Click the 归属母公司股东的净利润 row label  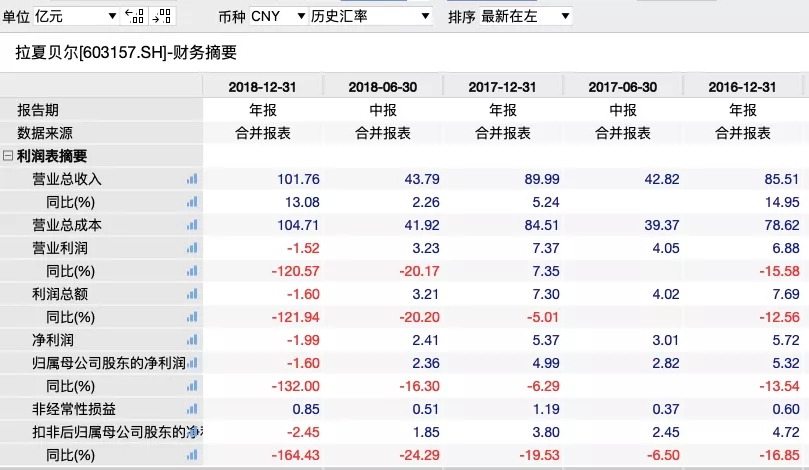(x=108, y=363)
